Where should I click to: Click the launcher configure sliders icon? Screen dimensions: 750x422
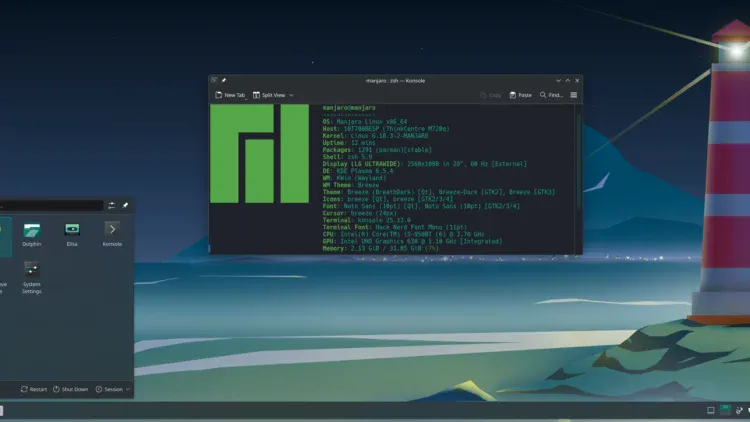tap(110, 205)
